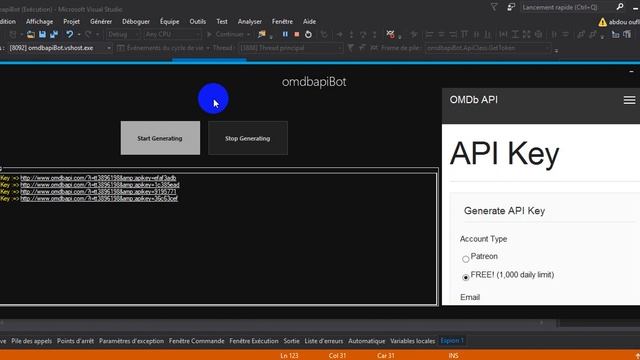
Task: Open the Déboguer menu
Action: (x=136, y=22)
